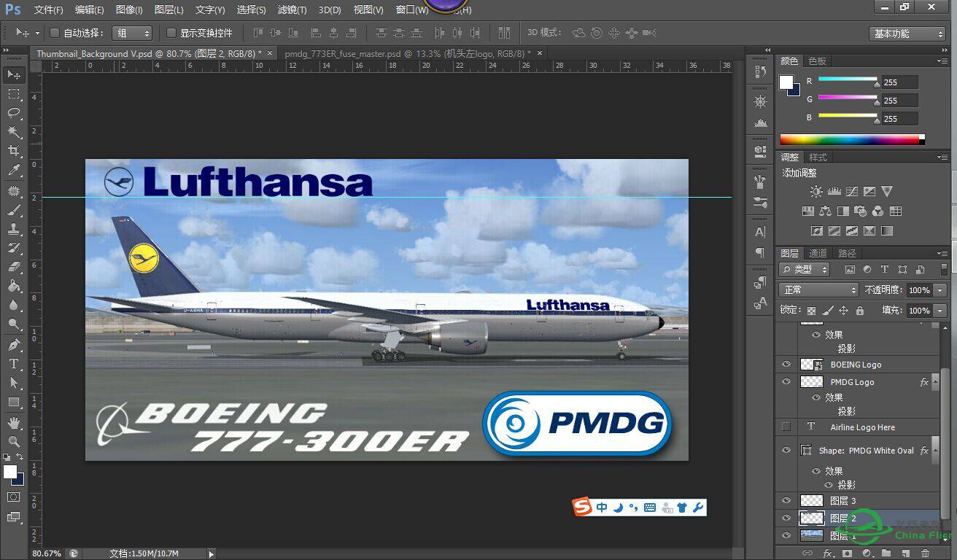The width and height of the screenshot is (957, 560).
Task: Open the 滤镜(T) menu
Action: coord(290,9)
